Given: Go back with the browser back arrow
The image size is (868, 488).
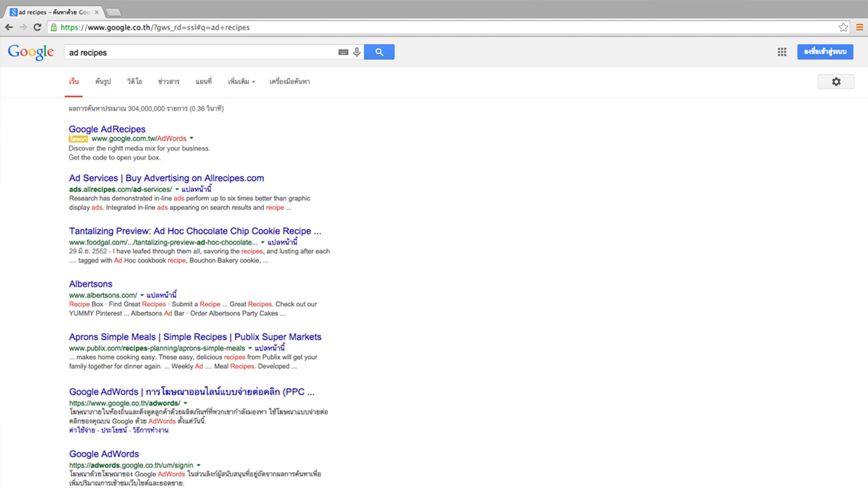Looking at the screenshot, I should [9, 28].
